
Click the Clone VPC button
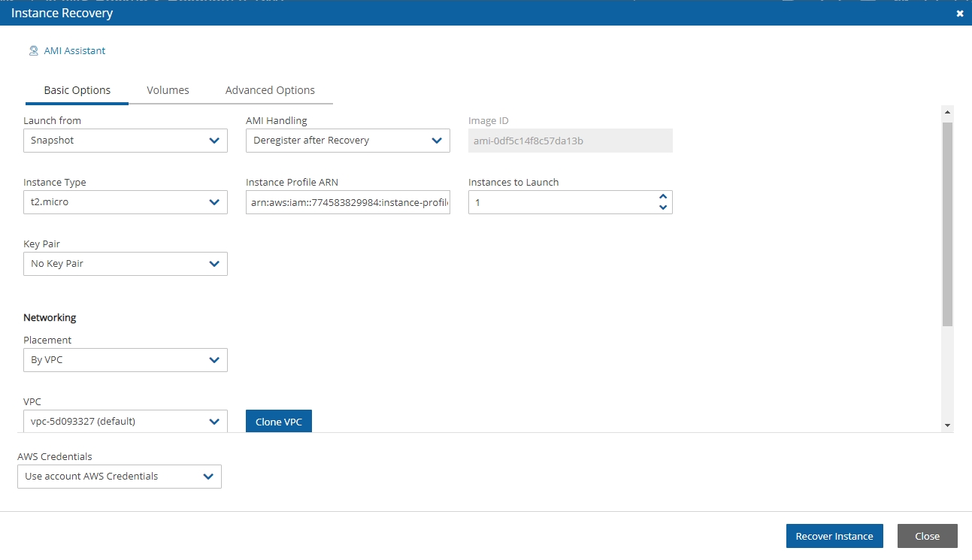(278, 422)
